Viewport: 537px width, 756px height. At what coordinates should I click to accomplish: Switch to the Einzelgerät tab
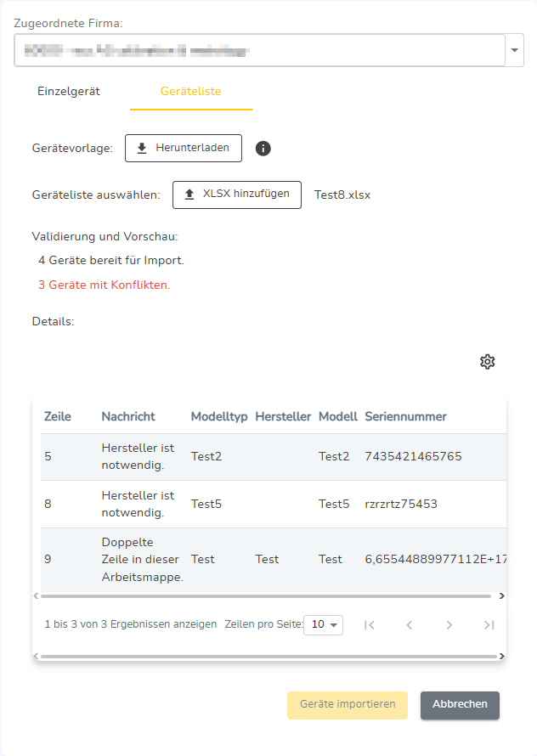click(x=69, y=91)
